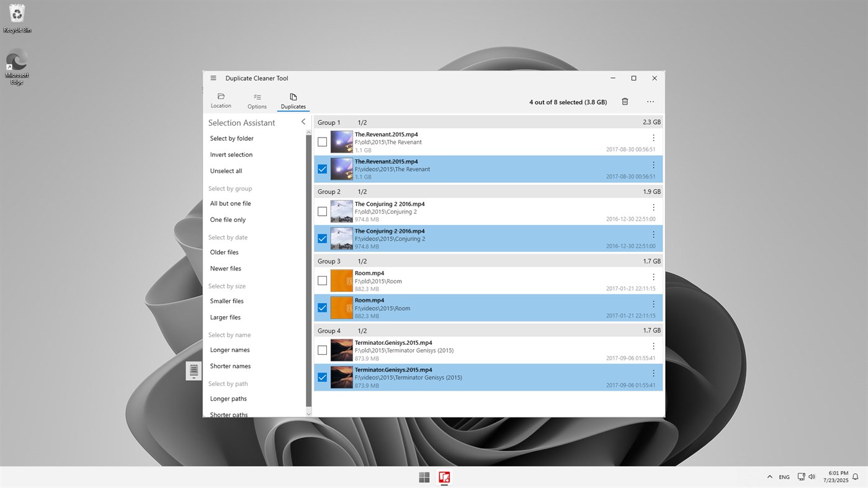This screenshot has width=868, height=488.
Task: Click The Revenant video thumbnail
Action: point(342,141)
